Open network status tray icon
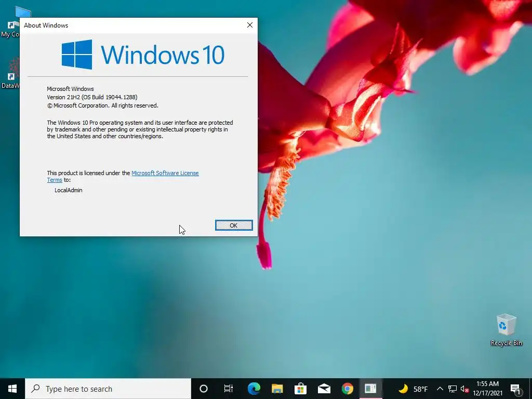Viewport: 532px width, 399px height. [453, 389]
